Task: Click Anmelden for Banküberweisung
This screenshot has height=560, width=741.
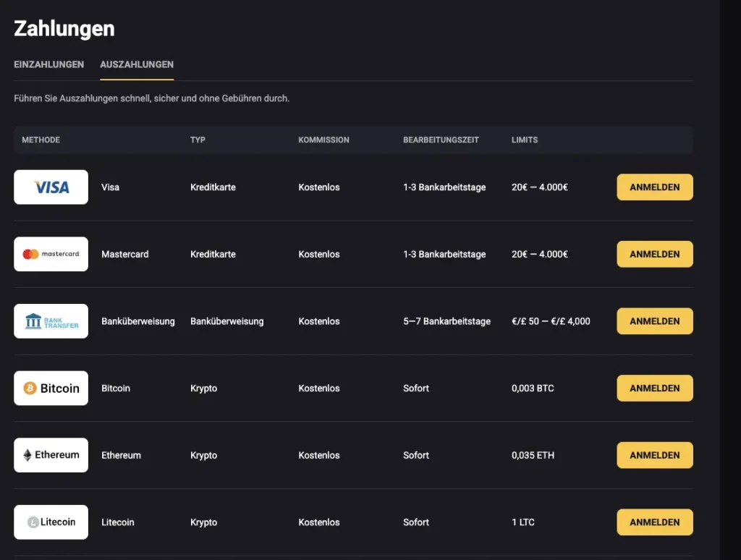Action: coord(655,321)
